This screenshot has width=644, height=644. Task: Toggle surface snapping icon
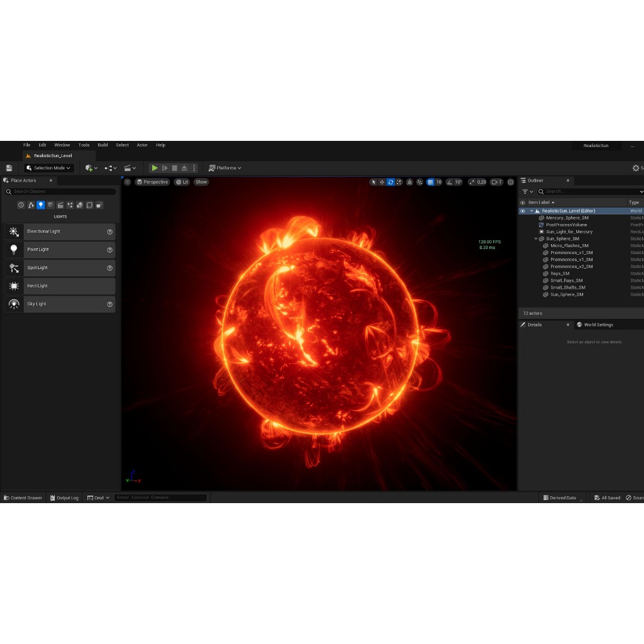click(419, 182)
